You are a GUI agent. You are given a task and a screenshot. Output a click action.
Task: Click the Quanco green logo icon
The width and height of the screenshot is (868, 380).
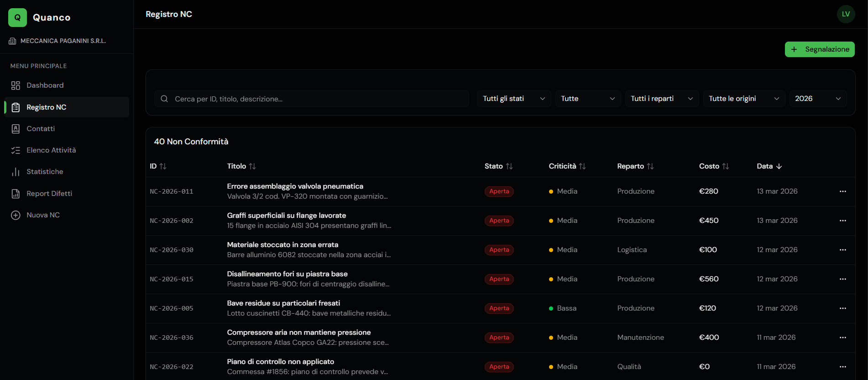tap(17, 17)
